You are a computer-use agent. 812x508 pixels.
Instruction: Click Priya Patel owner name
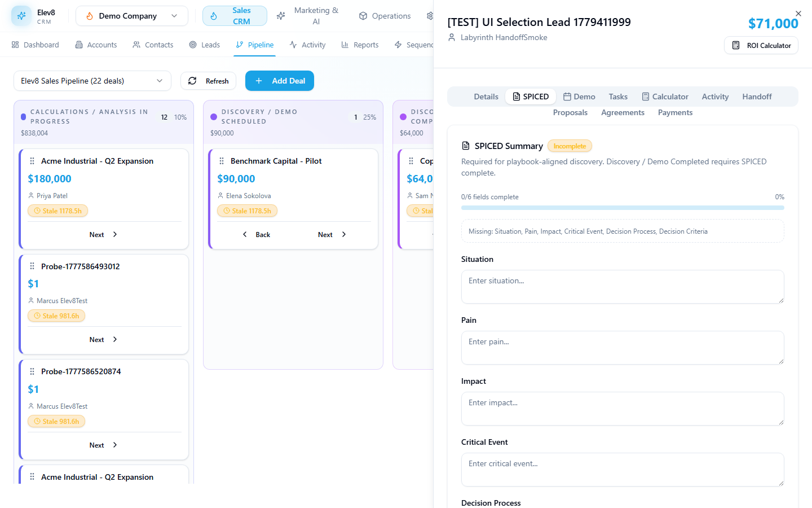[52, 196]
